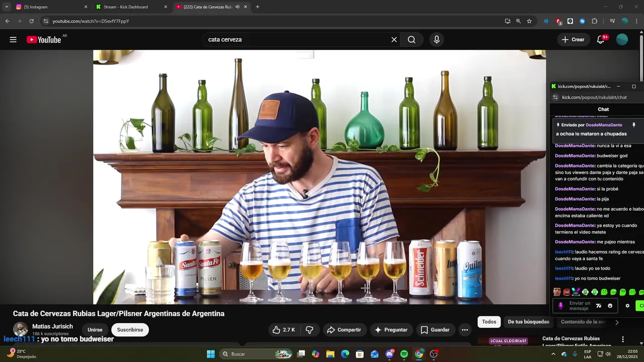644x362 pixels.
Task: Open Spotify from the taskbar
Action: coord(404,354)
